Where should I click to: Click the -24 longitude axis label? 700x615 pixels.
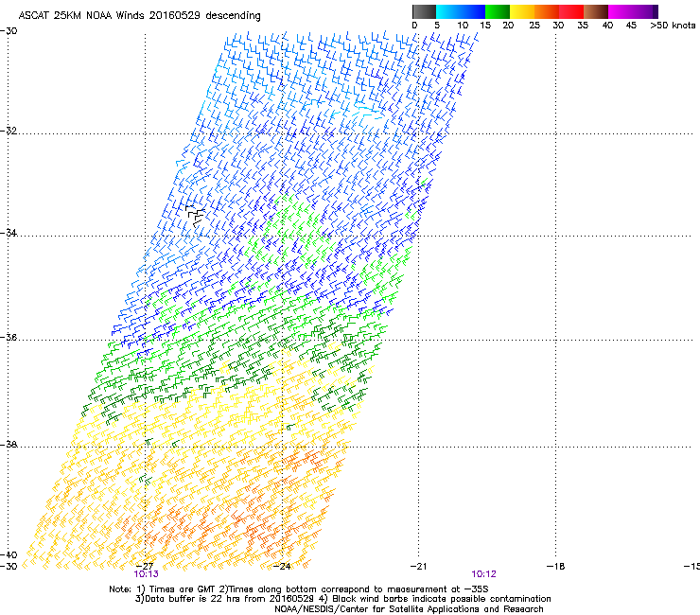(282, 567)
